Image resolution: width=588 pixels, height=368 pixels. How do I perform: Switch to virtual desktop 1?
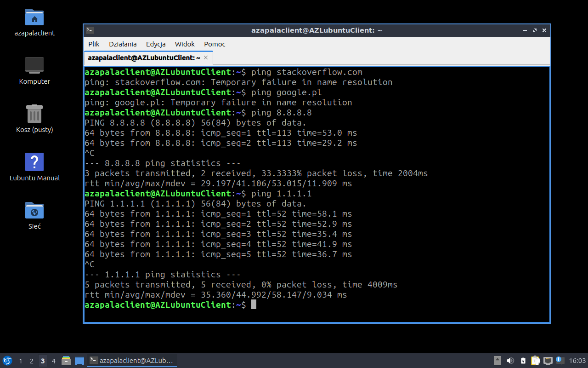[21, 361]
